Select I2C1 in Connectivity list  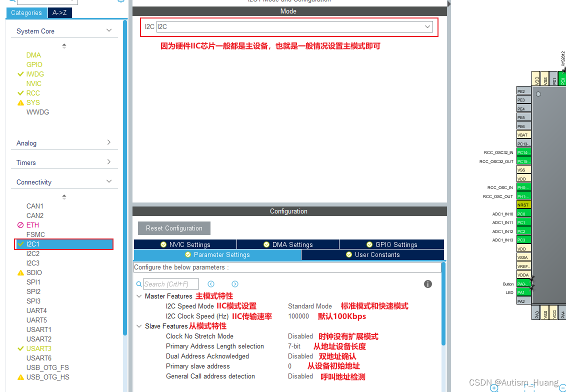click(x=64, y=244)
